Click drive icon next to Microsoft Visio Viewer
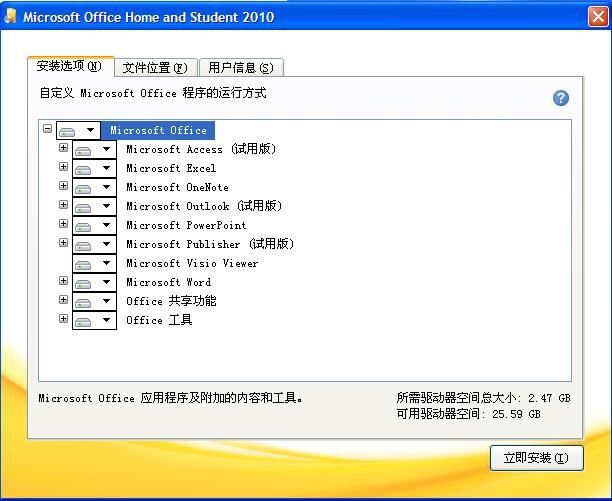Image resolution: width=612 pixels, height=501 pixels. (x=84, y=264)
